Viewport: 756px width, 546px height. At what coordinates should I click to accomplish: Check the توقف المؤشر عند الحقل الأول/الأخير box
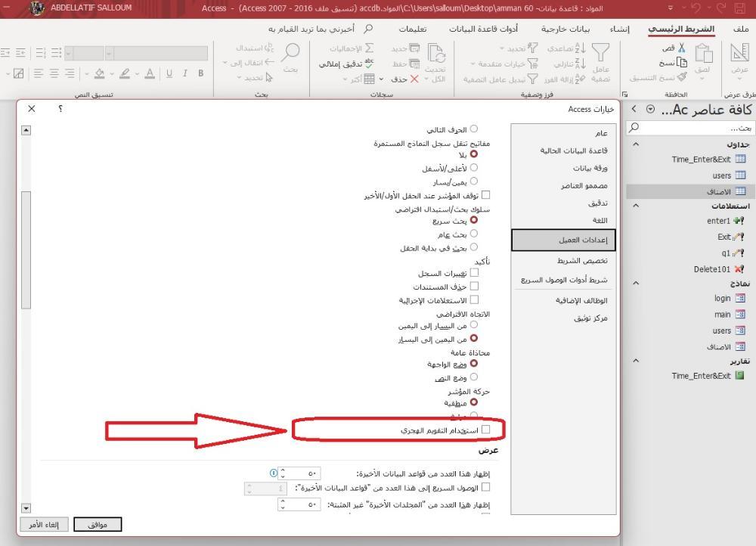pyautogui.click(x=486, y=195)
